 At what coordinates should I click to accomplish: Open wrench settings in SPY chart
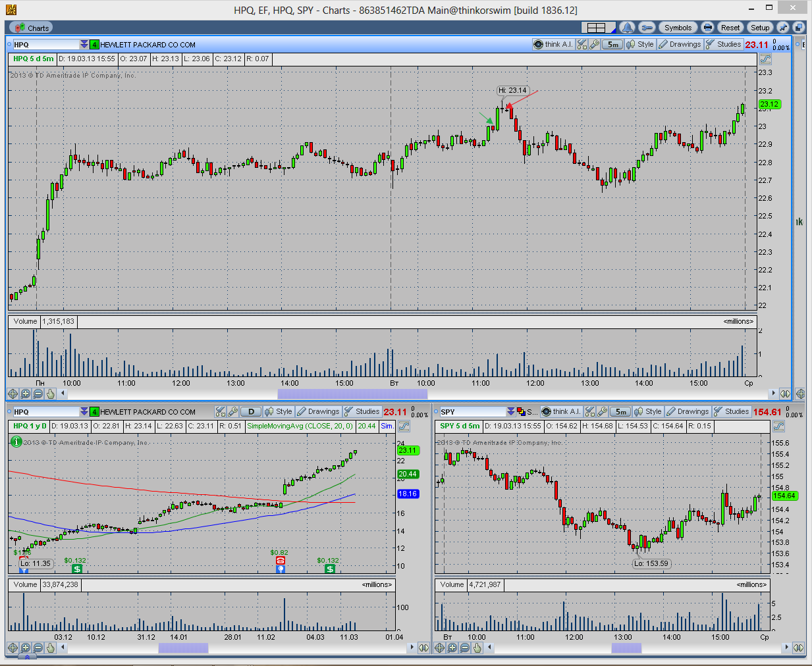pyautogui.click(x=602, y=411)
